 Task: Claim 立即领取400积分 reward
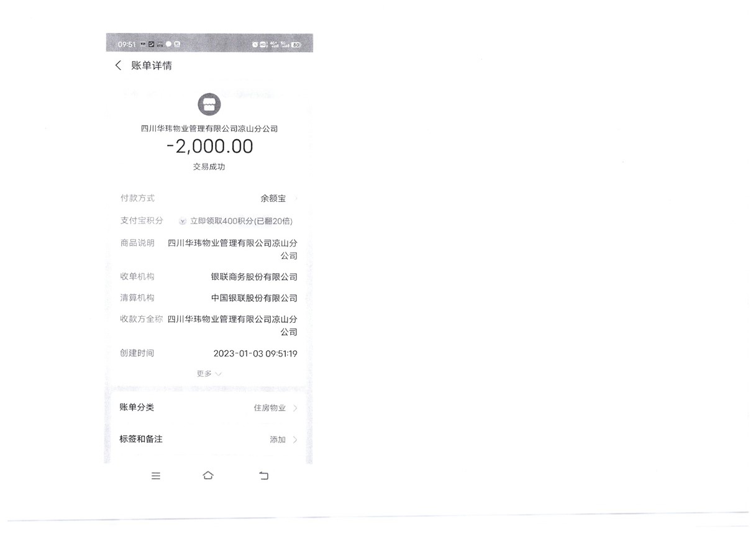point(241,221)
